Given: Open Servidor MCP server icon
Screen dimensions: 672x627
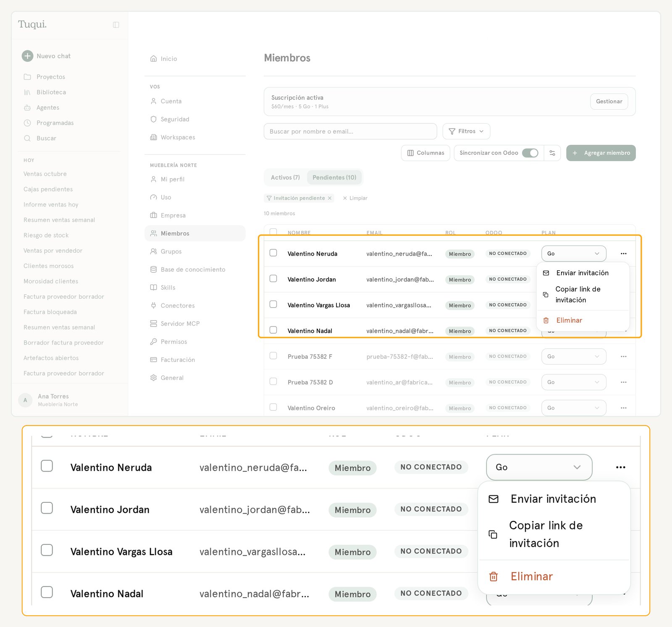Looking at the screenshot, I should 154,324.
